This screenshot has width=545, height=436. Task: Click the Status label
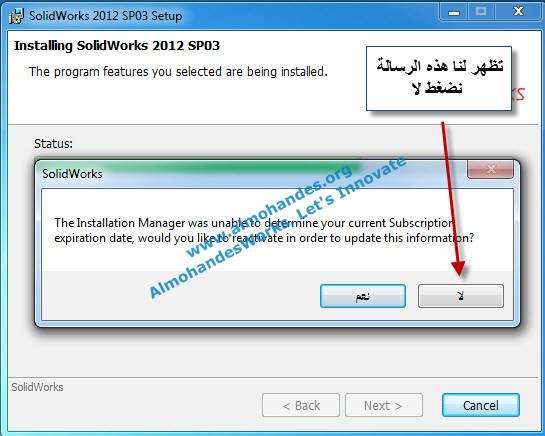(x=54, y=143)
